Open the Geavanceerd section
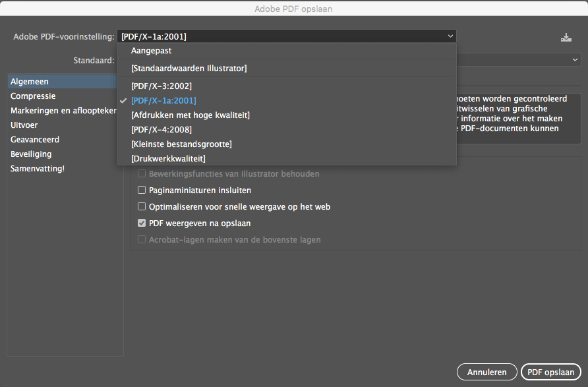The height and width of the screenshot is (387, 588). [x=62, y=140]
